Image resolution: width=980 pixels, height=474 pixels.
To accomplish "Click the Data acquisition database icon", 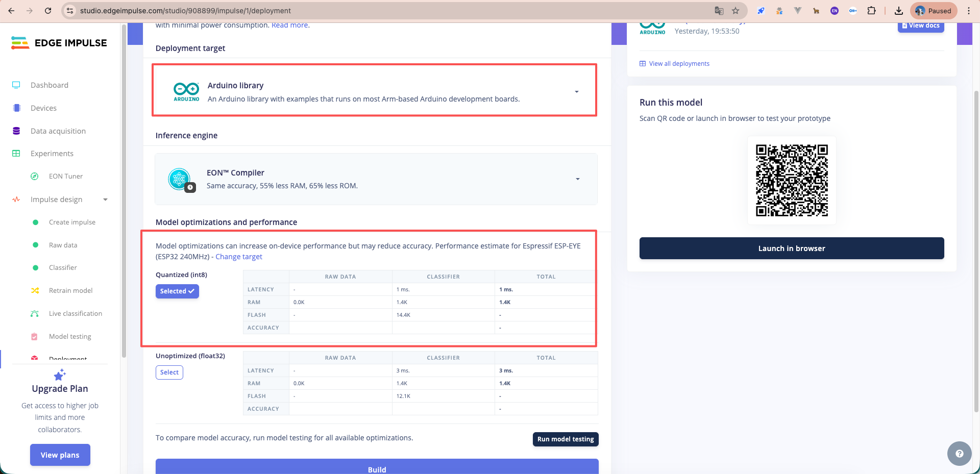I will click(x=16, y=131).
